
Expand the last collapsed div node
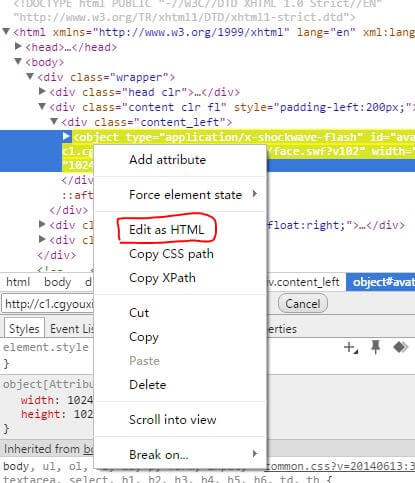coord(42,239)
